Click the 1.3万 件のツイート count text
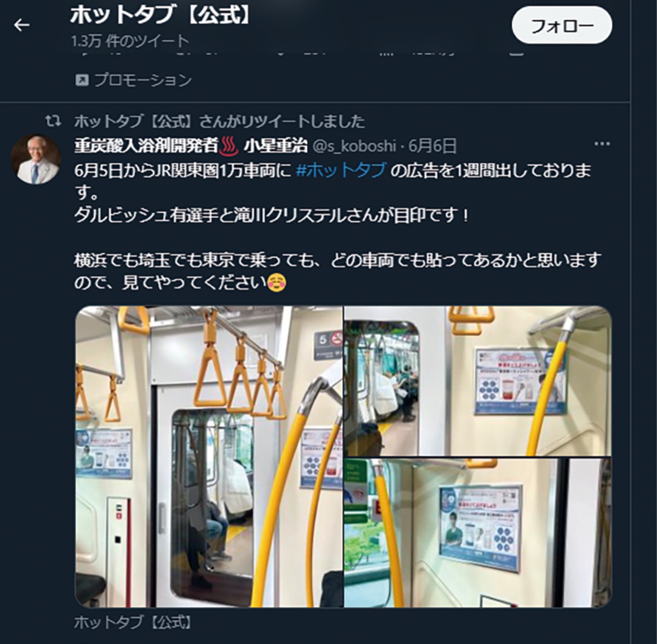Screen dimensions: 657x644 tap(130, 41)
